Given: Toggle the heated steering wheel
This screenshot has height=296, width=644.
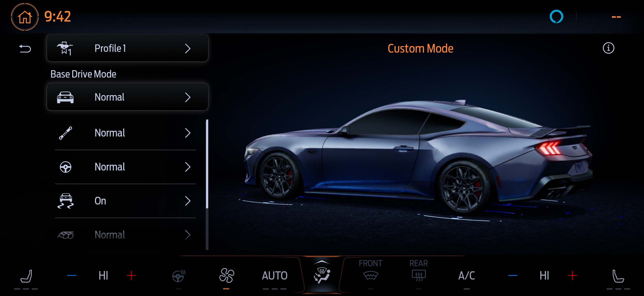Looking at the screenshot, I should [x=179, y=276].
